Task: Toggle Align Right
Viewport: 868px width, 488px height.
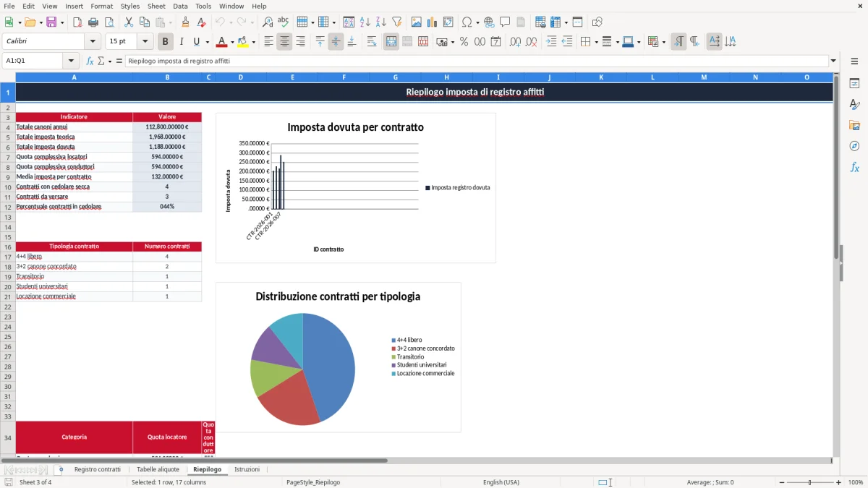Action: click(301, 42)
